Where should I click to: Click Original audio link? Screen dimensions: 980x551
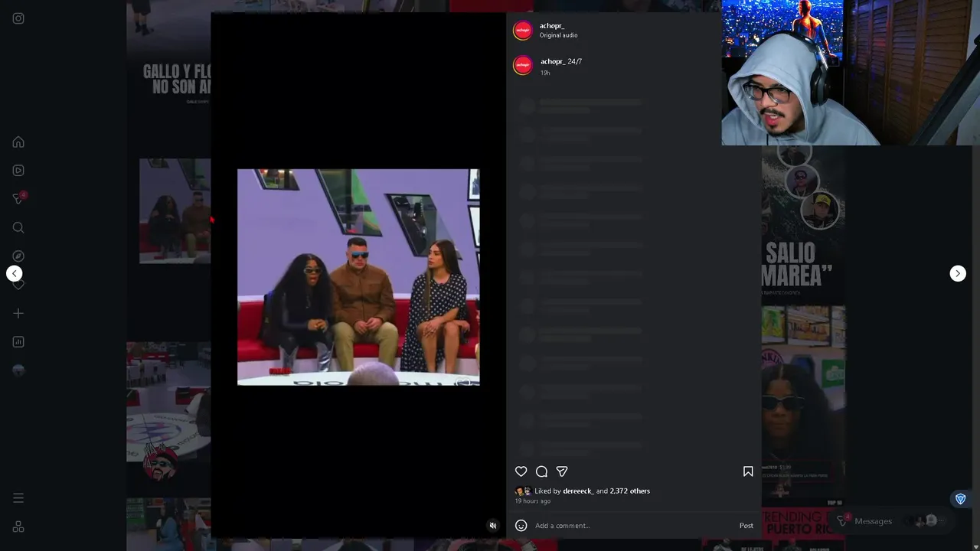point(558,35)
